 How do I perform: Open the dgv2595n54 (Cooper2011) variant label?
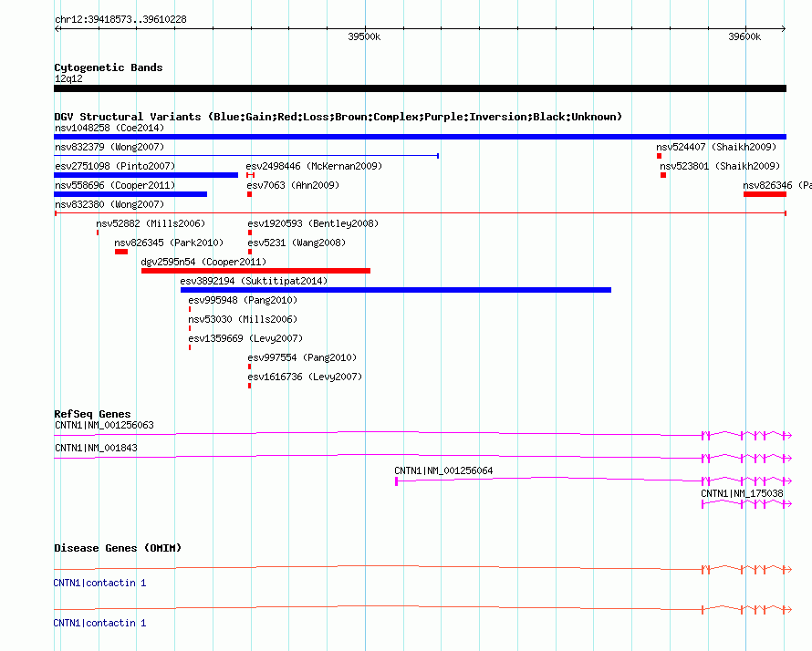click(203, 262)
